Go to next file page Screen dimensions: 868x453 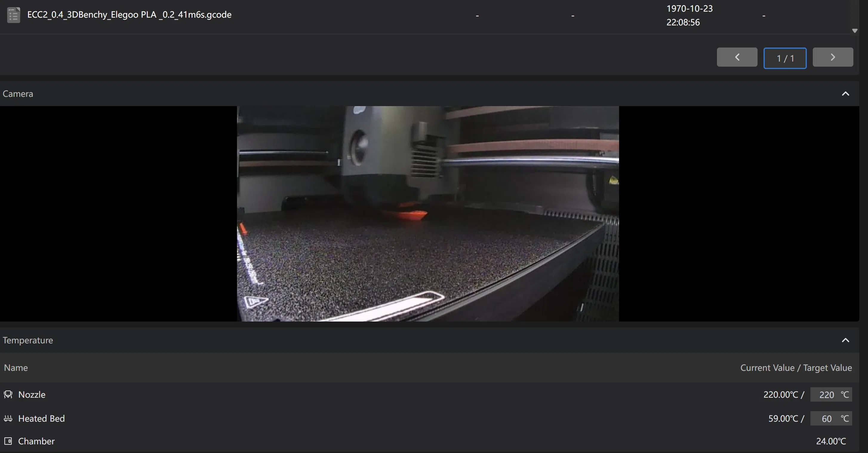(832, 57)
